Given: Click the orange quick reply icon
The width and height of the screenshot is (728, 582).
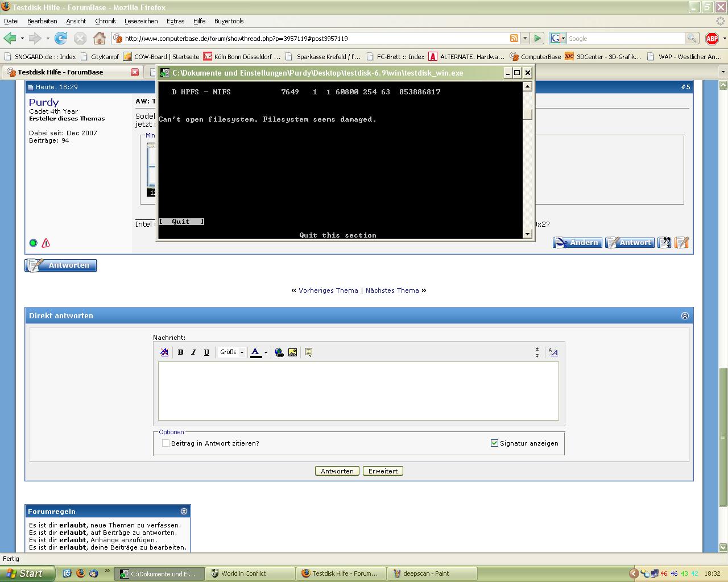Looking at the screenshot, I should [x=682, y=243].
